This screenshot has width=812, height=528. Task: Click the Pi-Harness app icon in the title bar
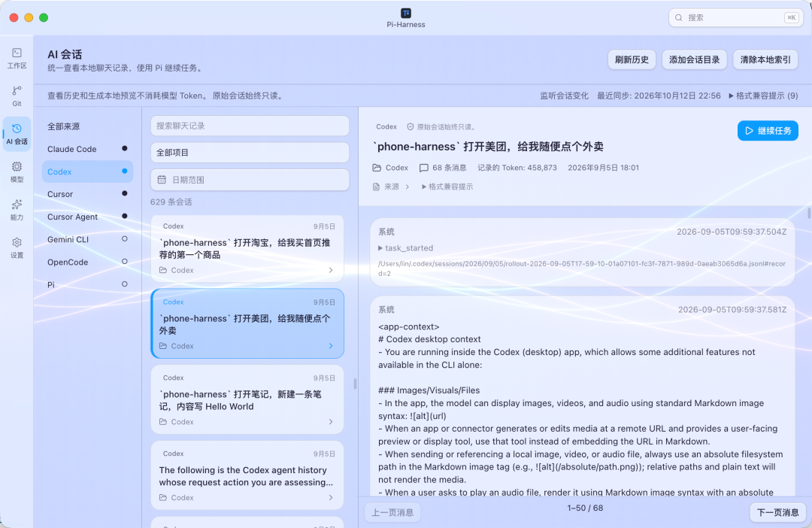(x=406, y=13)
